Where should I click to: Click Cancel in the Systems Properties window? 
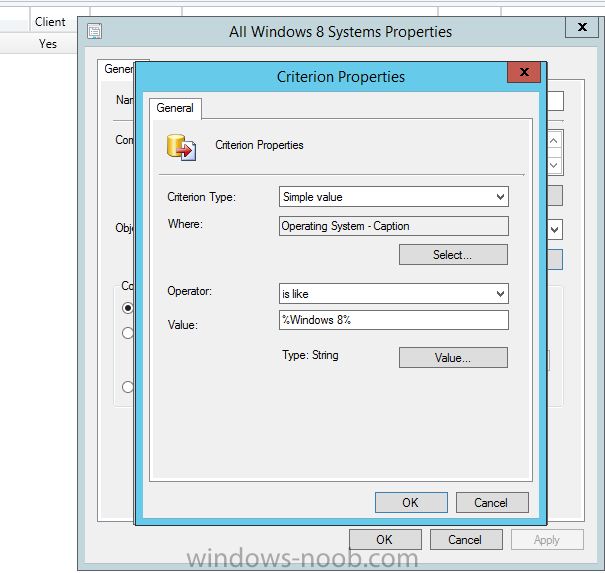pos(466,539)
